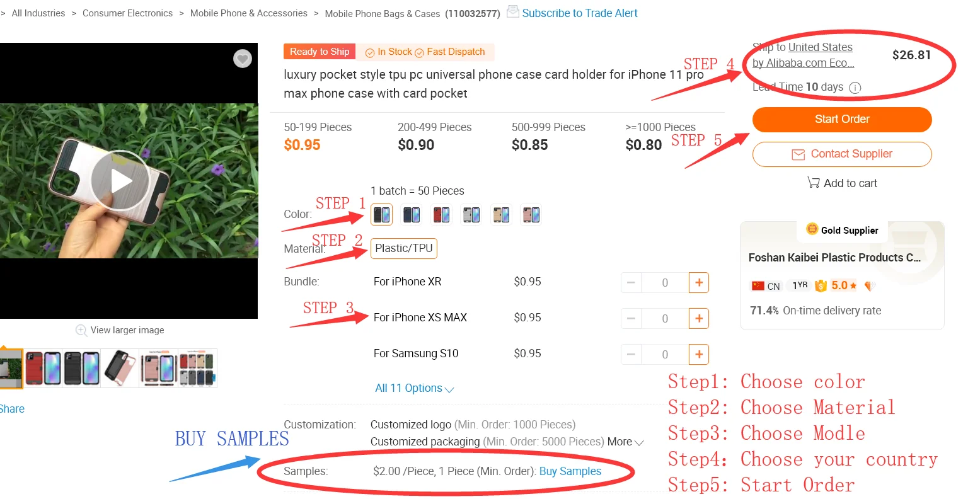
Task: Decrease quantity for iPhone XS MAX
Action: point(631,319)
